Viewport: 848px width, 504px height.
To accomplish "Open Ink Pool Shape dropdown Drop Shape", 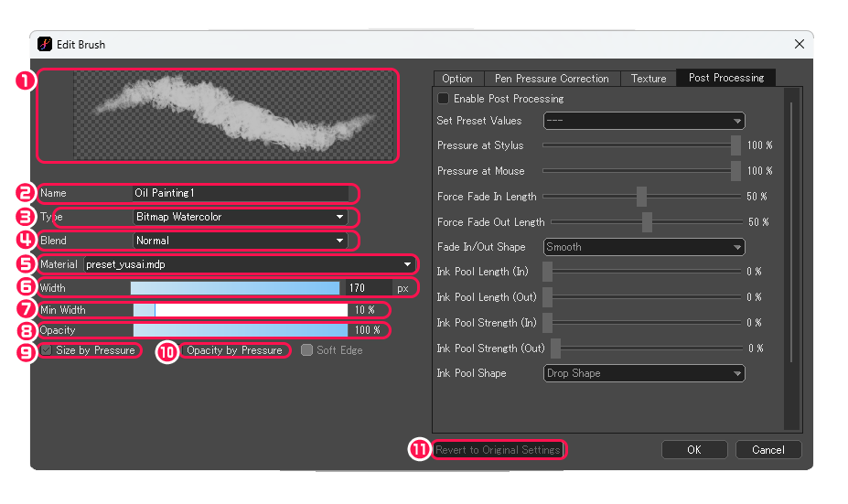I will point(644,373).
